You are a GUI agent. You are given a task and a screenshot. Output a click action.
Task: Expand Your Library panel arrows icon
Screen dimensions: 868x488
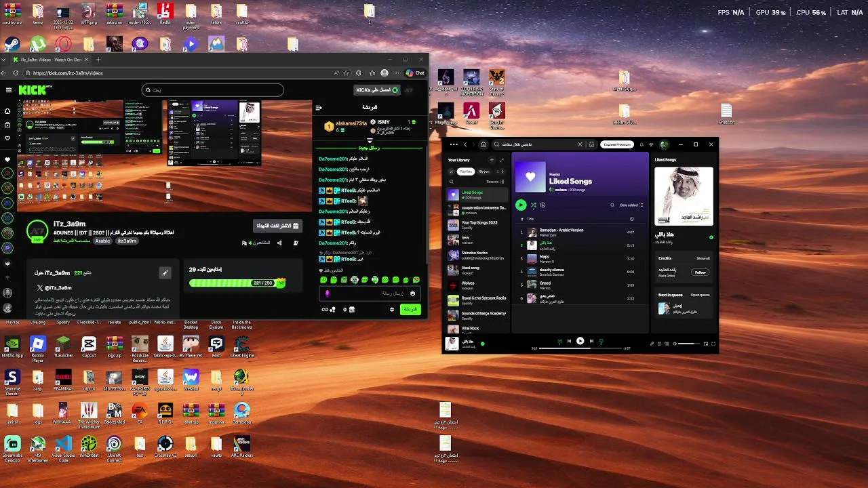pos(502,160)
